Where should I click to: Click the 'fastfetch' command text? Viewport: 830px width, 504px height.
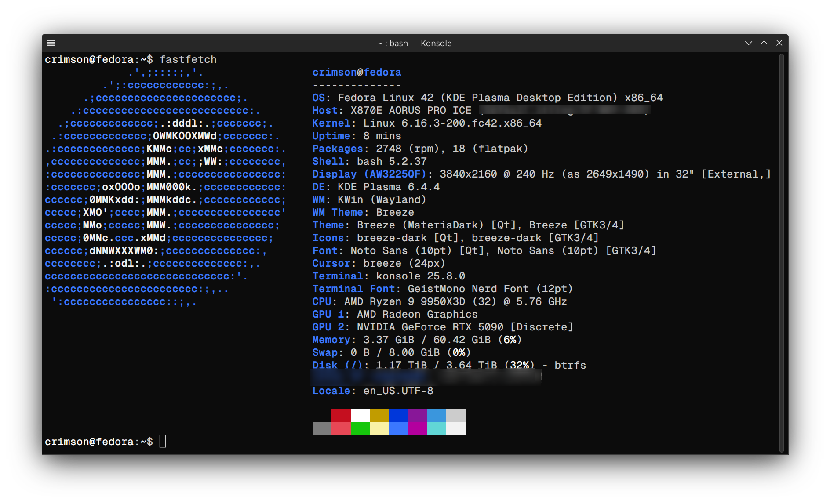click(188, 59)
